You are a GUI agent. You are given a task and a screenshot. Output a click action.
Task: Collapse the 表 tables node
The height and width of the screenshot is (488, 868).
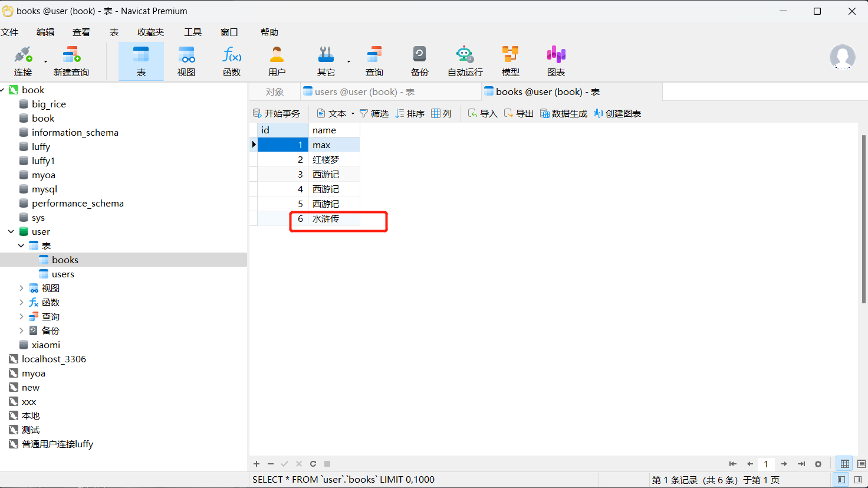[x=21, y=245]
